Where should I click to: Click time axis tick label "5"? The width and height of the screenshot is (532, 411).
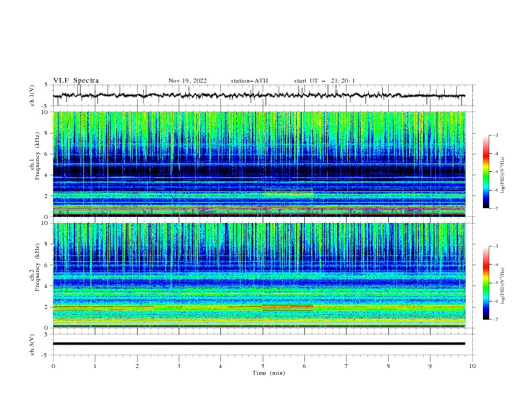263,366
